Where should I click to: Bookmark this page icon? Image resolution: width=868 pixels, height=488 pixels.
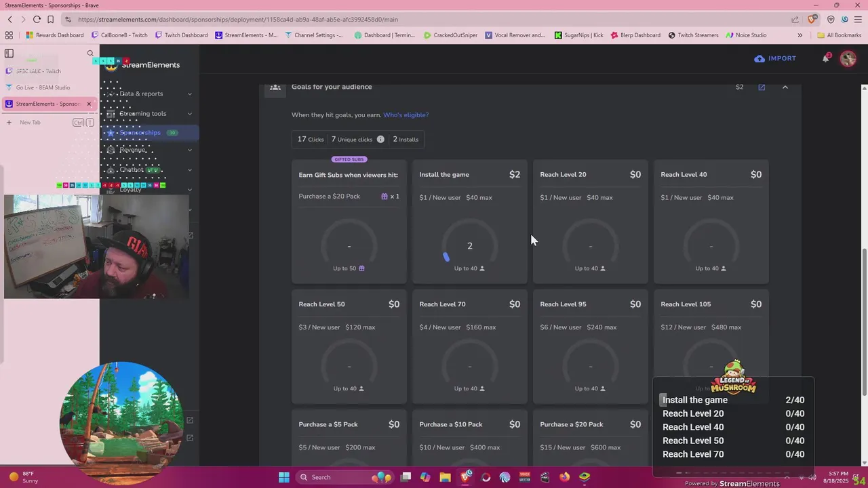50,20
